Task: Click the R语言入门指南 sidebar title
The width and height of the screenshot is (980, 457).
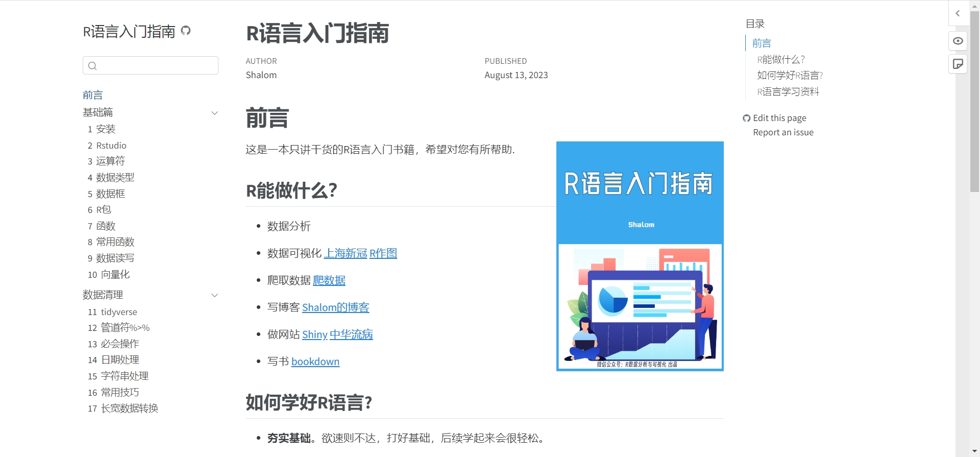Action: click(x=129, y=32)
